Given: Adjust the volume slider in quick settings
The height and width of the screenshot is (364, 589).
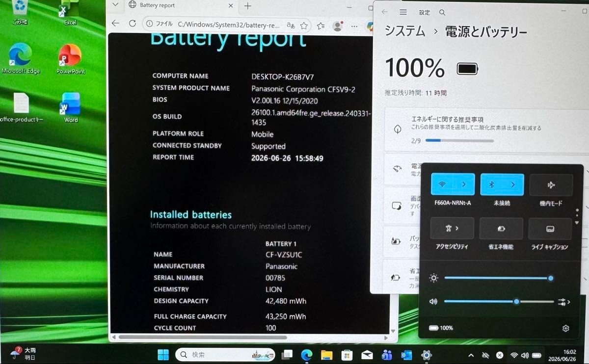Looking at the screenshot, I should (499, 302).
